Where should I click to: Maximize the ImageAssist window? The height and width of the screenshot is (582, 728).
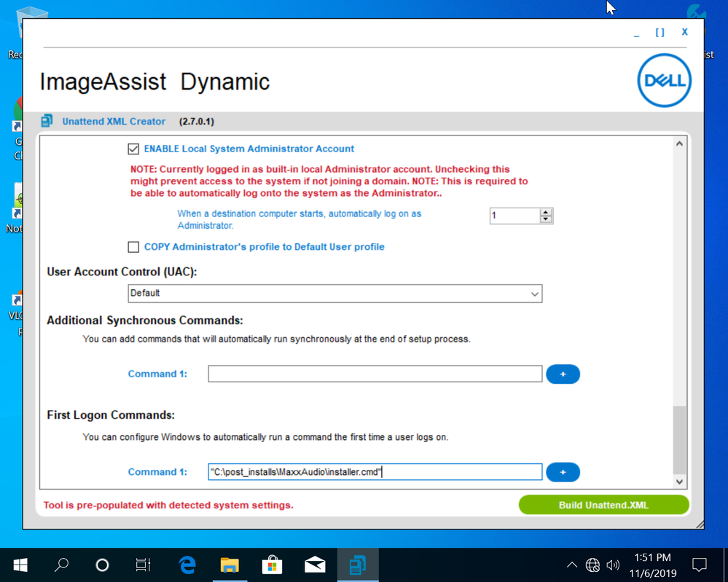click(659, 33)
